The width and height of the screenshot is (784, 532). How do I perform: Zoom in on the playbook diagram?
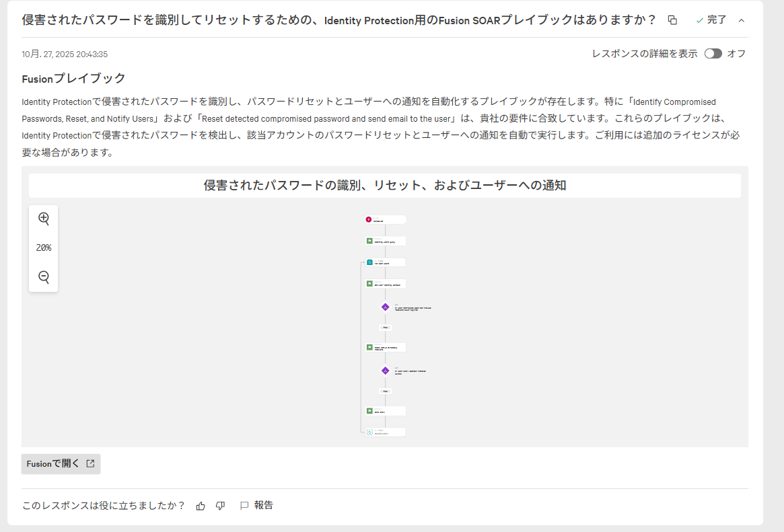point(44,219)
